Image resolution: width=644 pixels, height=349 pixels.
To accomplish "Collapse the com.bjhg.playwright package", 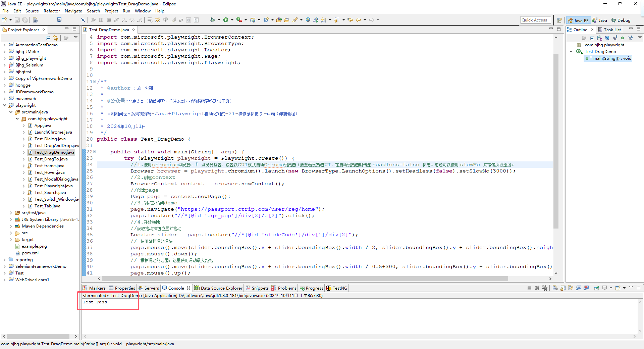I will (17, 119).
